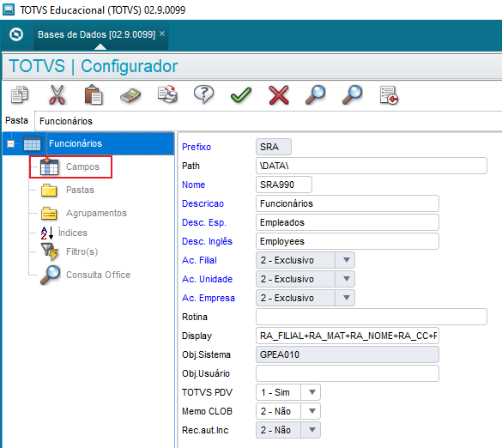Click the Ac. Empresa label
This screenshot has height=448, width=502.
[x=209, y=298]
